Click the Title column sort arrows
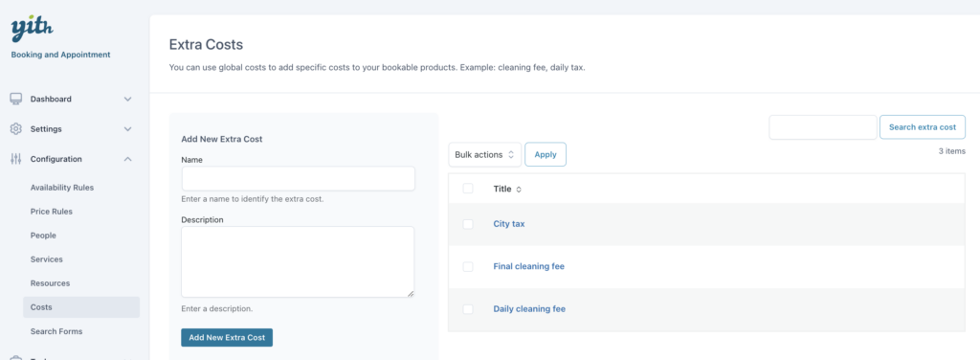 coord(519,190)
